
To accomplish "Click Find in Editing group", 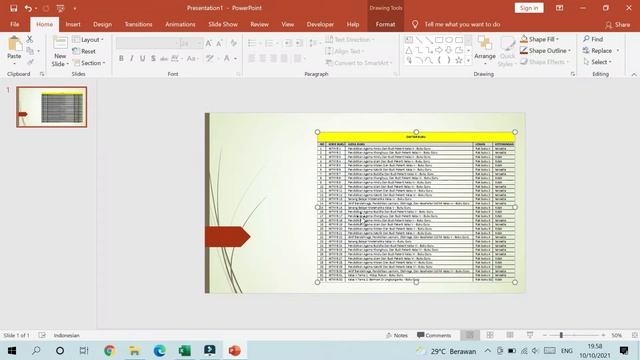I will [x=593, y=39].
